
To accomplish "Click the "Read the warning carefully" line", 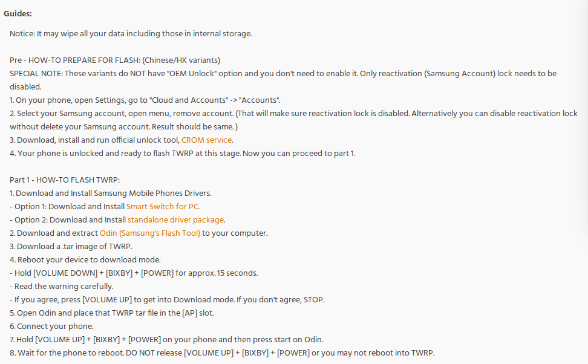I will (x=61, y=286).
